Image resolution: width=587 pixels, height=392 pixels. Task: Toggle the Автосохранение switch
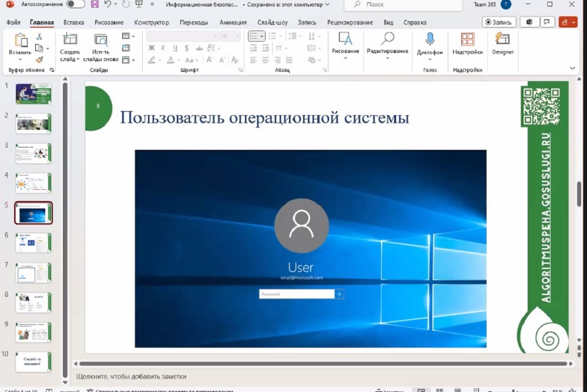point(75,5)
